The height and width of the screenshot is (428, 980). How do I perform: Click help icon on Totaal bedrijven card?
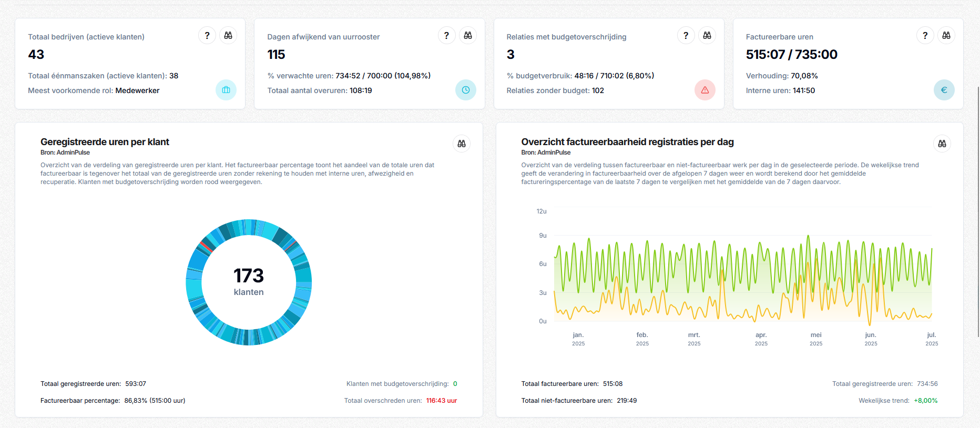[207, 36]
